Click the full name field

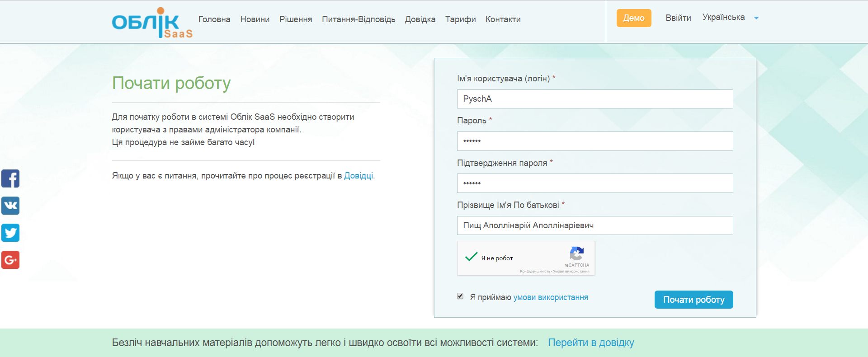[595, 225]
